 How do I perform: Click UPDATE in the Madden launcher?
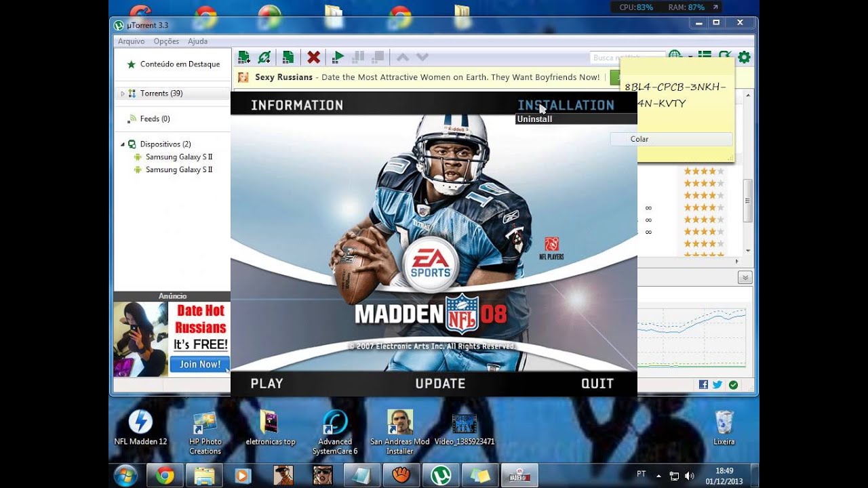click(x=440, y=384)
